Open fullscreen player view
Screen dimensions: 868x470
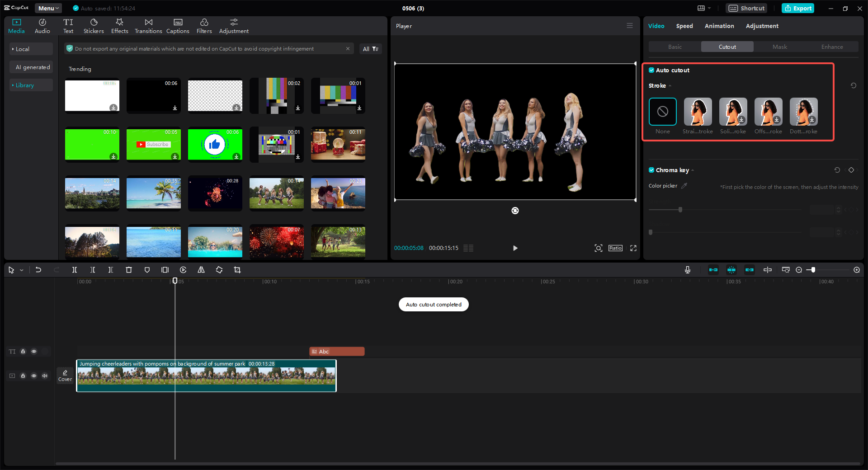633,248
